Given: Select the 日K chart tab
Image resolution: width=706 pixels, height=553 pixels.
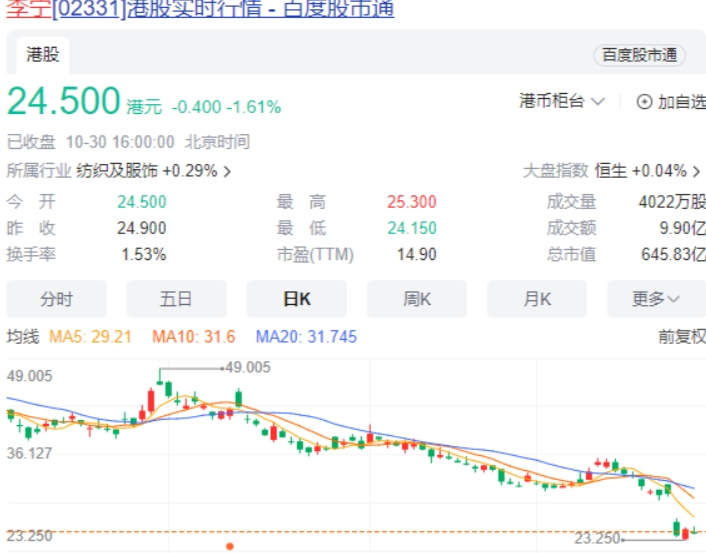Looking at the screenshot, I should tap(297, 299).
